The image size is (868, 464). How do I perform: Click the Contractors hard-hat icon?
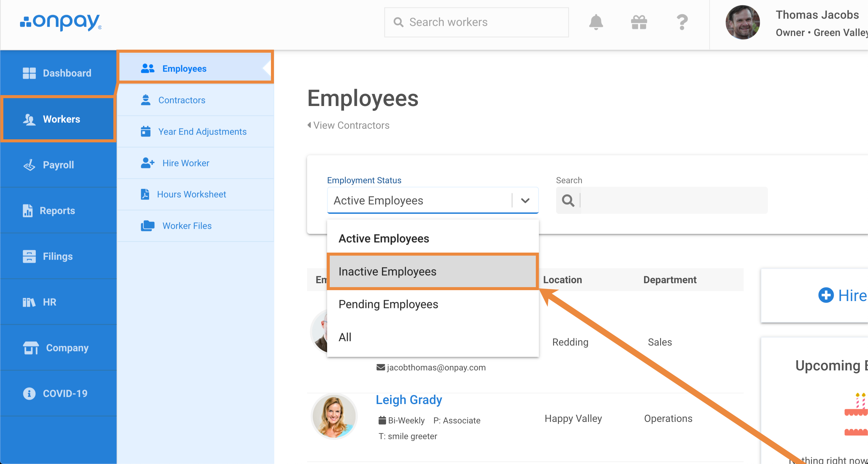point(145,100)
